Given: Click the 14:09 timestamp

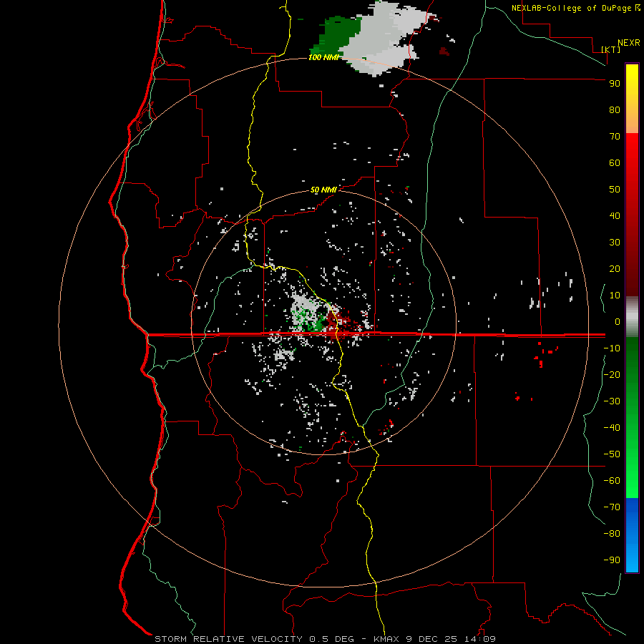Looking at the screenshot, I should click(x=479, y=639).
